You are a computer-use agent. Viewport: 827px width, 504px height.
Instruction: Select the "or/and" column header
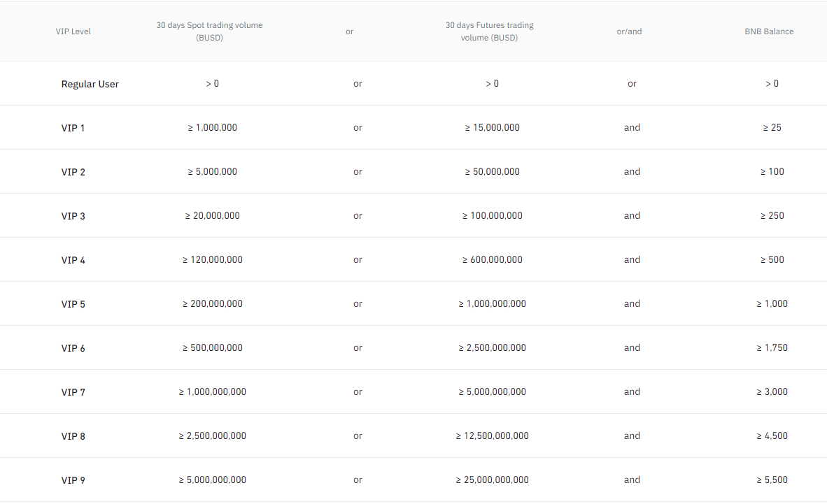(629, 31)
